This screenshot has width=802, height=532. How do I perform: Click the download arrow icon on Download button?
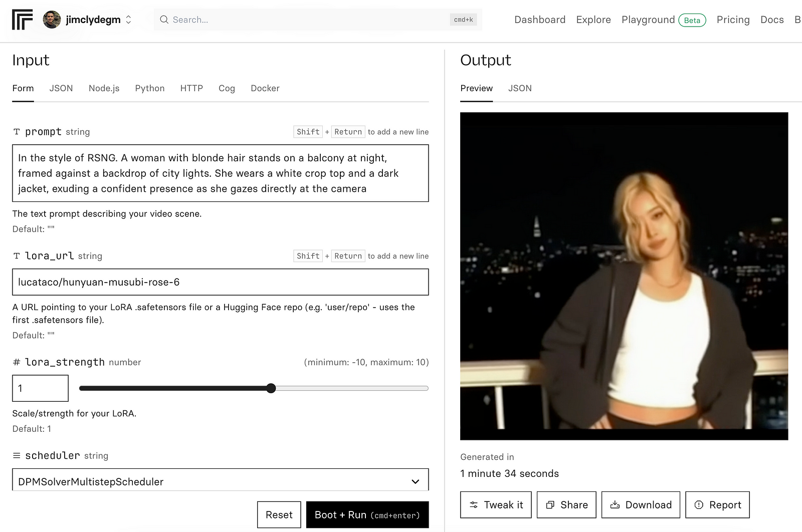[616, 504]
